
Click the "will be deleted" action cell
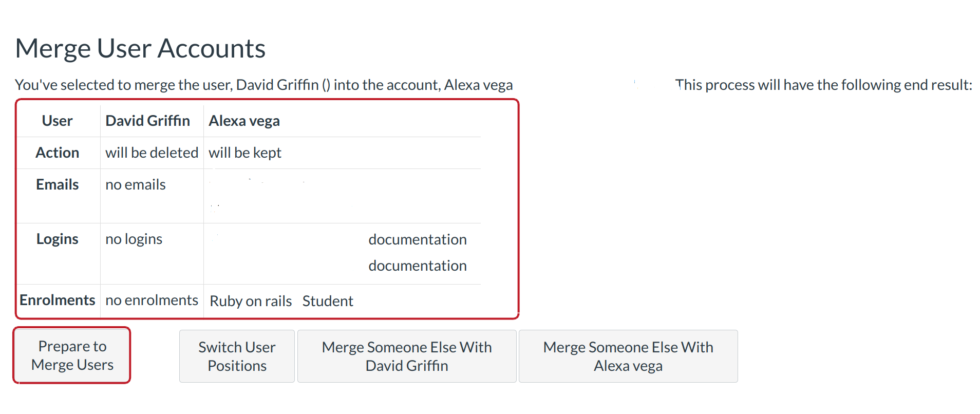coord(152,153)
